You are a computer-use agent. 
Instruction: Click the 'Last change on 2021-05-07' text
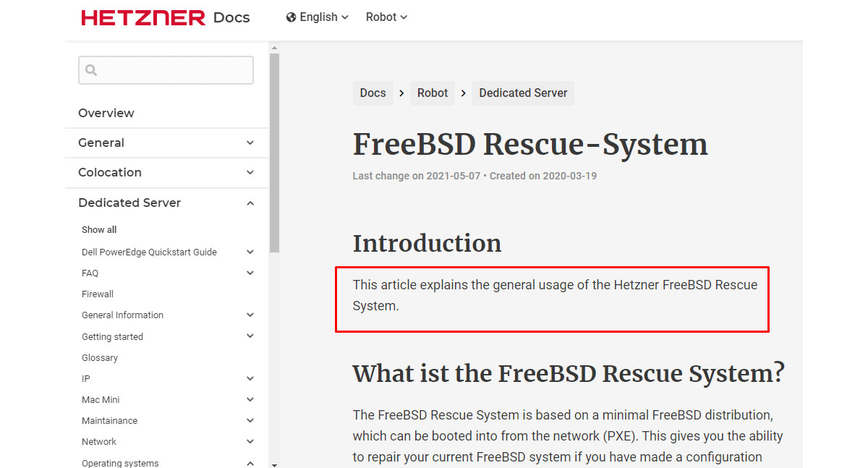pyautogui.click(x=417, y=176)
